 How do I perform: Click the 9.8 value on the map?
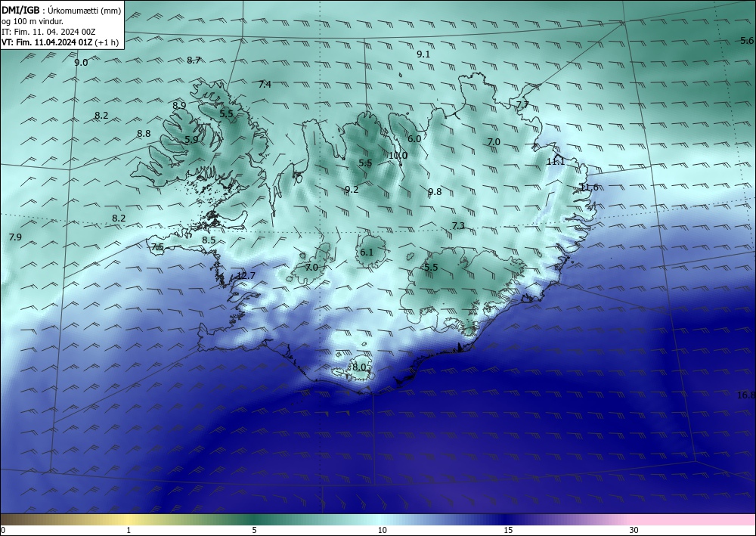[435, 192]
